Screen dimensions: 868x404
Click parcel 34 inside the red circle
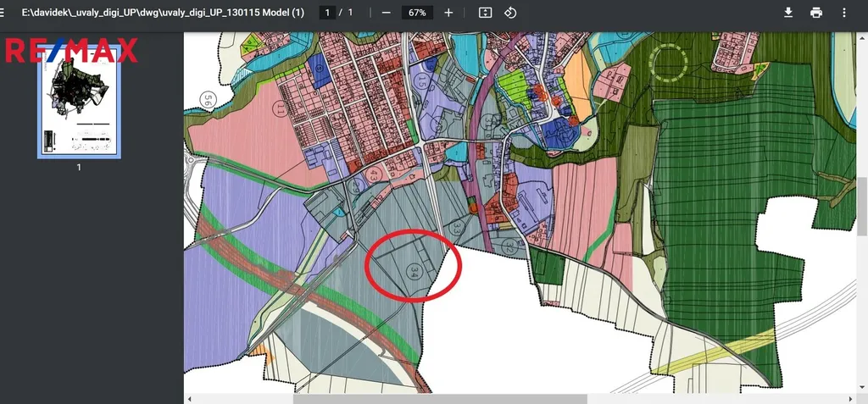pos(415,271)
